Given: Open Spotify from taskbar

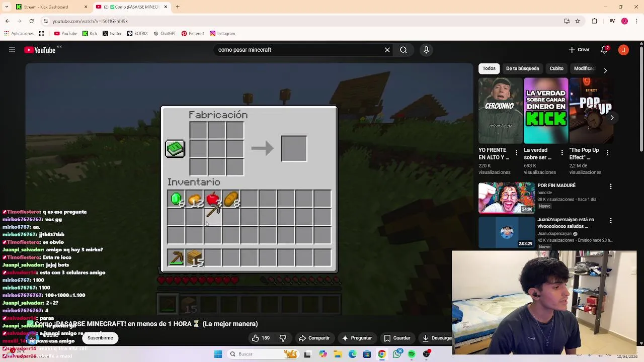Looking at the screenshot, I should (412, 354).
